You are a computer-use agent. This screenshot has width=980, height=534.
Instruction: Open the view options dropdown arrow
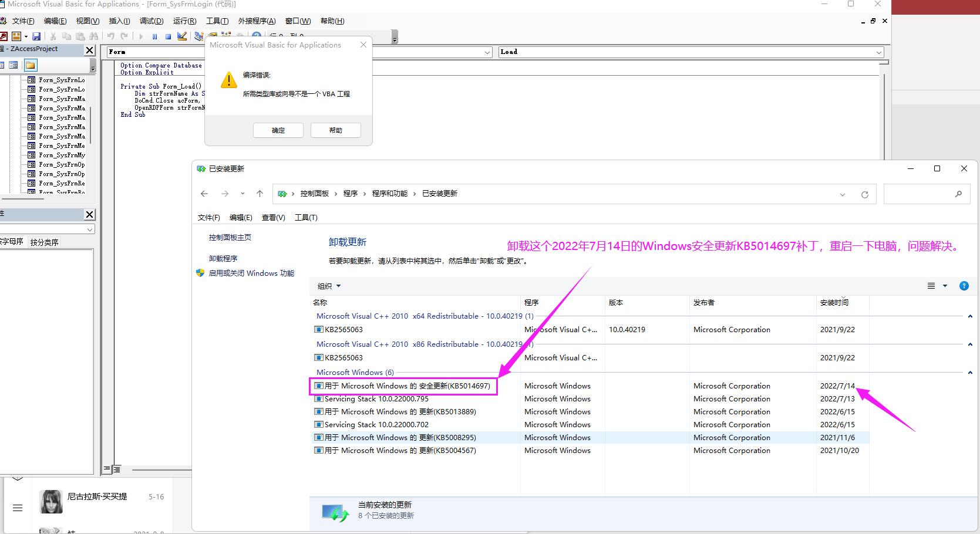(945, 286)
